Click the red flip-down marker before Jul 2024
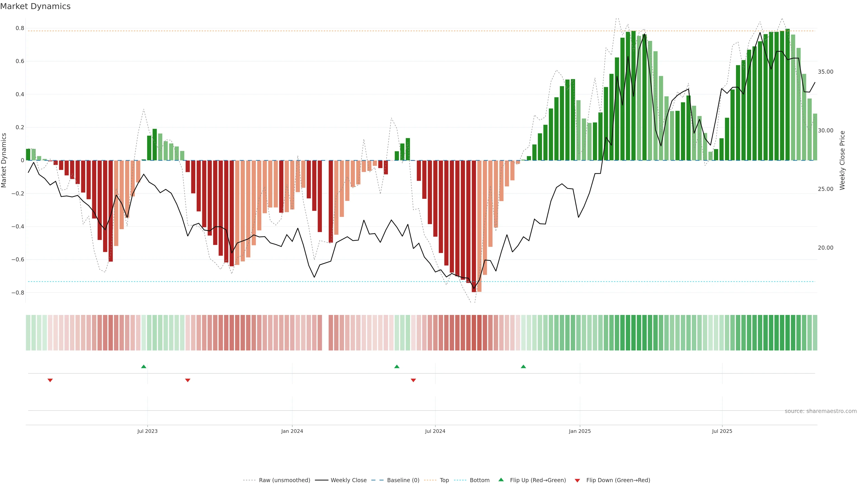 pos(413,380)
